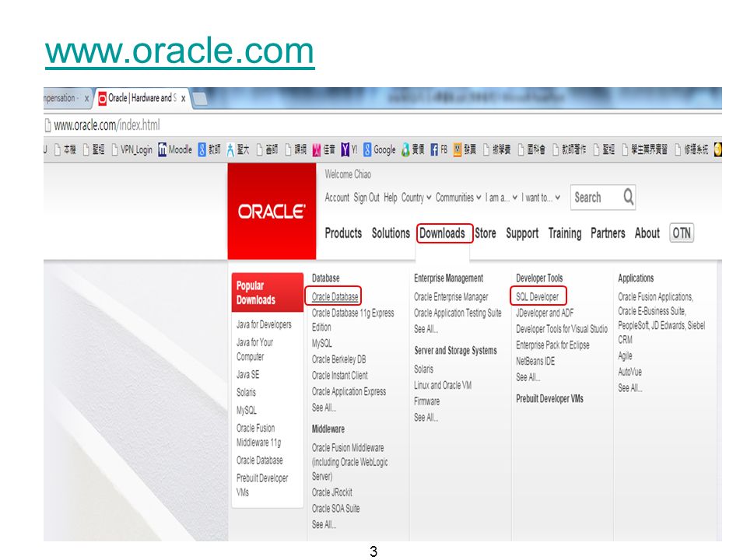This screenshot has height=560, width=747.
Task: Open the Store menu
Action: [486, 233]
